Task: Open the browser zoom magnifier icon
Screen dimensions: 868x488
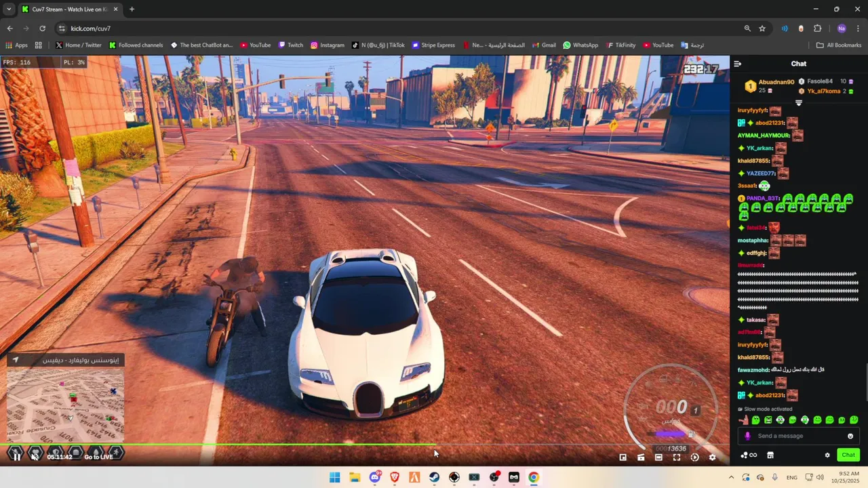Action: point(747,28)
